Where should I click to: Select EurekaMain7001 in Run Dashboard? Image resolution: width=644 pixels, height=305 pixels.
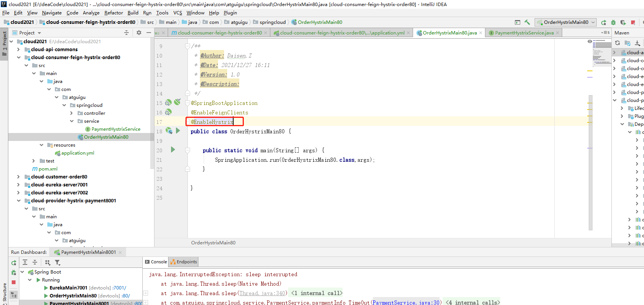(68, 288)
